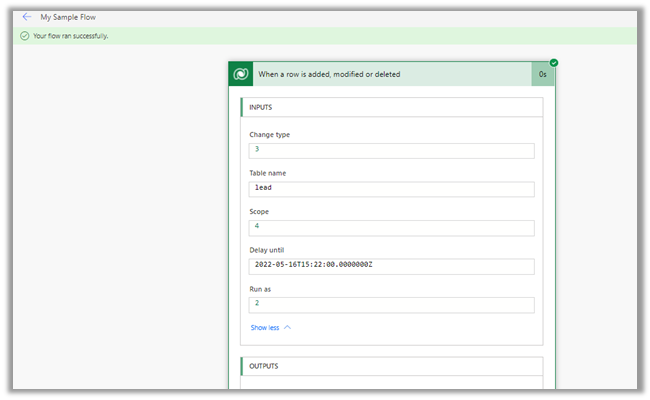Click the Delay until timestamp field
Image resolution: width=650 pixels, height=400 pixels.
point(391,266)
